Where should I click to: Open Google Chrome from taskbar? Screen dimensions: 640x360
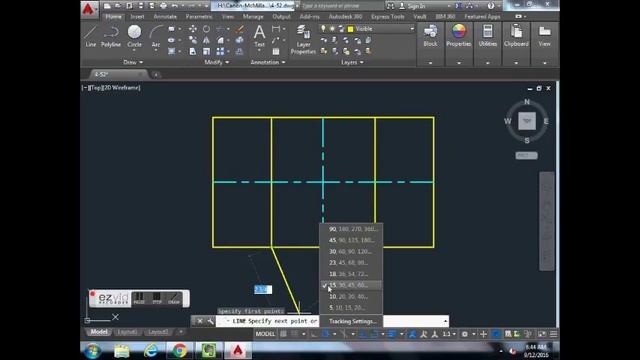click(180, 351)
